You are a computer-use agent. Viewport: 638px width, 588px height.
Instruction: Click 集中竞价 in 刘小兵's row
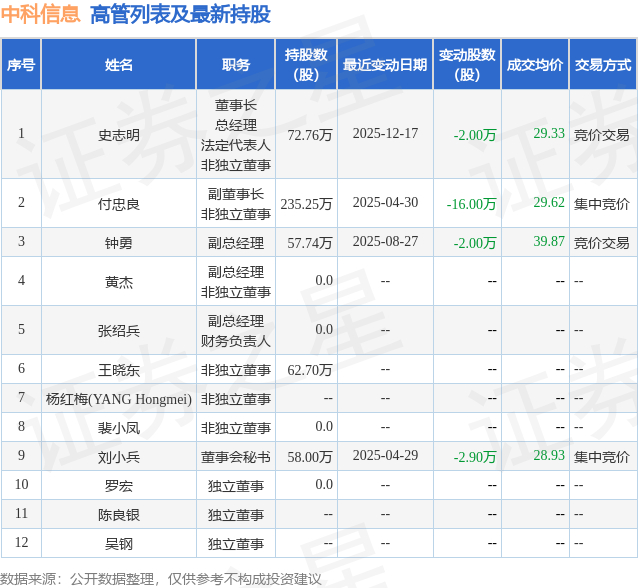(x=601, y=457)
